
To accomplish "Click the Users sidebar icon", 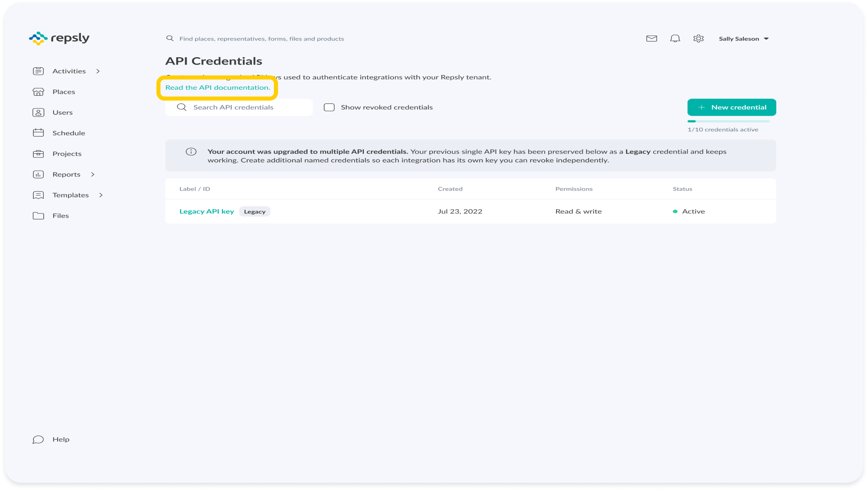I will [x=38, y=112].
